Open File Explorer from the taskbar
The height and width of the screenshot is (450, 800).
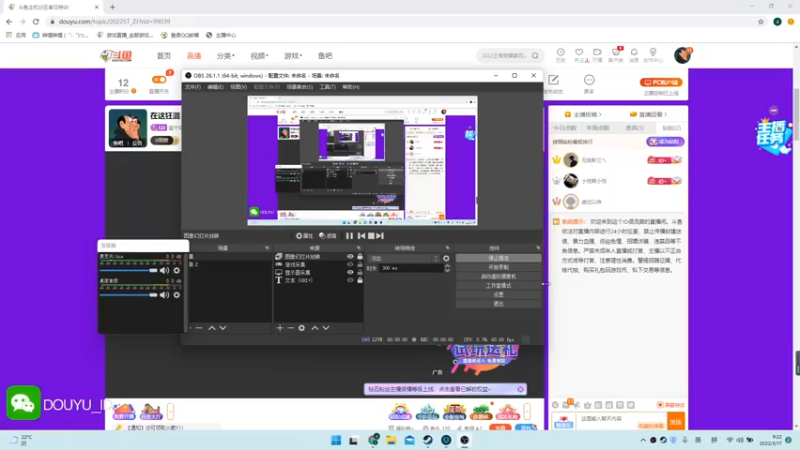click(x=391, y=440)
